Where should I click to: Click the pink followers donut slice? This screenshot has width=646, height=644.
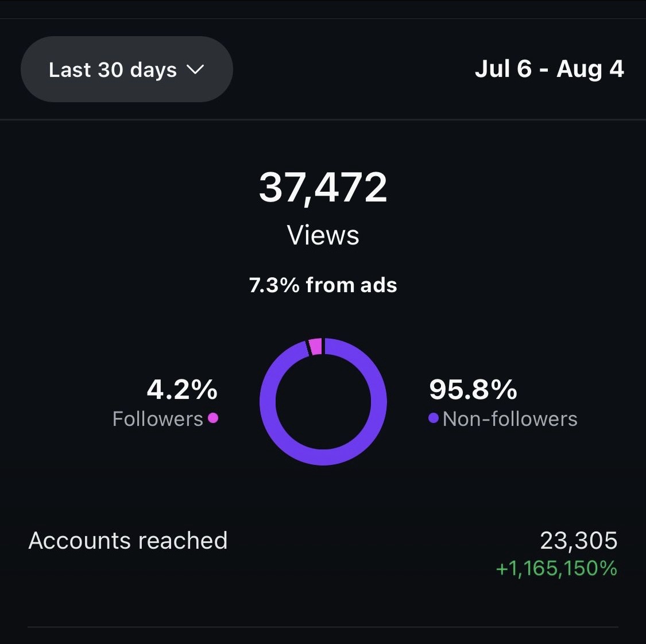(x=315, y=347)
